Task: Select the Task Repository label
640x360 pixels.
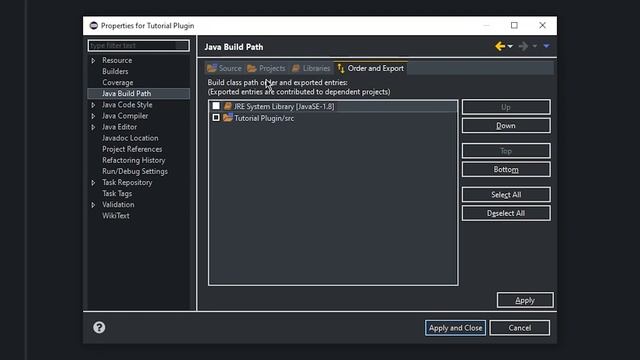Action: pos(127,182)
